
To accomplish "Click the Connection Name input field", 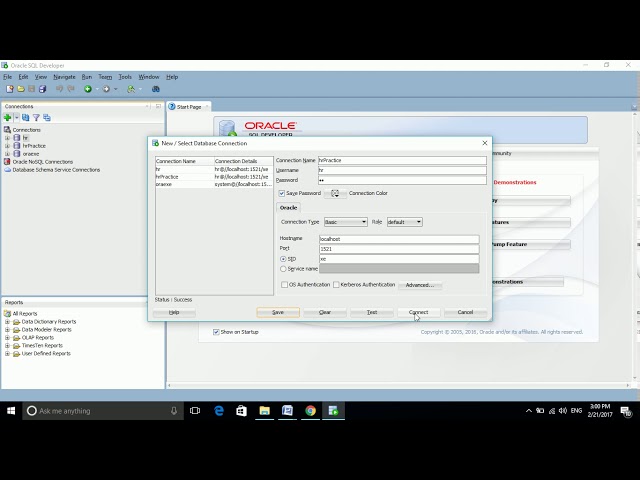I will pos(402,160).
